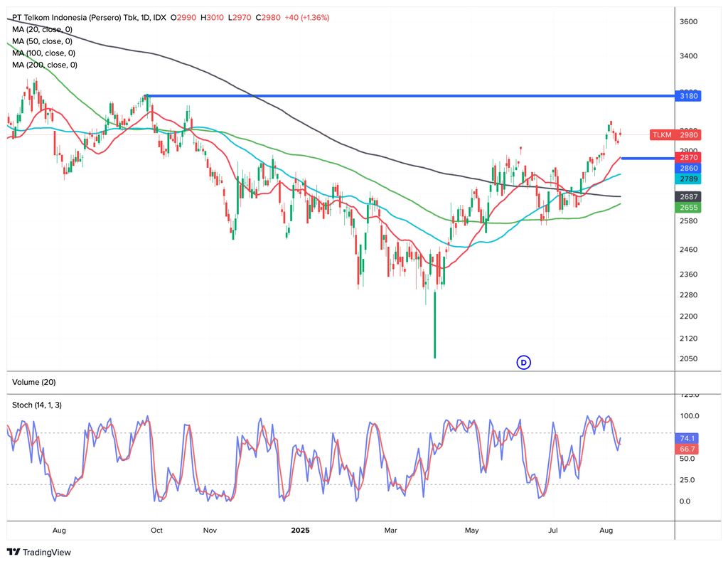
Task: Click the 2789 teal MA price label
Action: pyautogui.click(x=688, y=179)
